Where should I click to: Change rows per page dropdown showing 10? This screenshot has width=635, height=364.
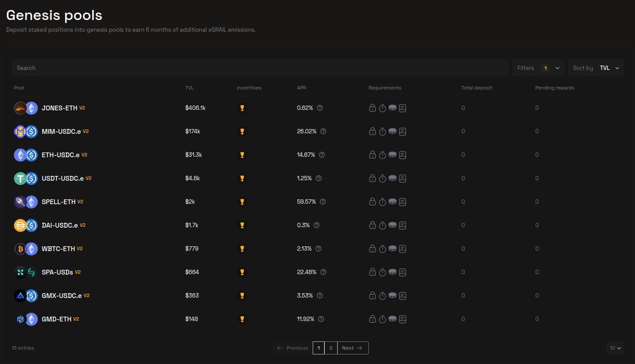click(x=615, y=348)
